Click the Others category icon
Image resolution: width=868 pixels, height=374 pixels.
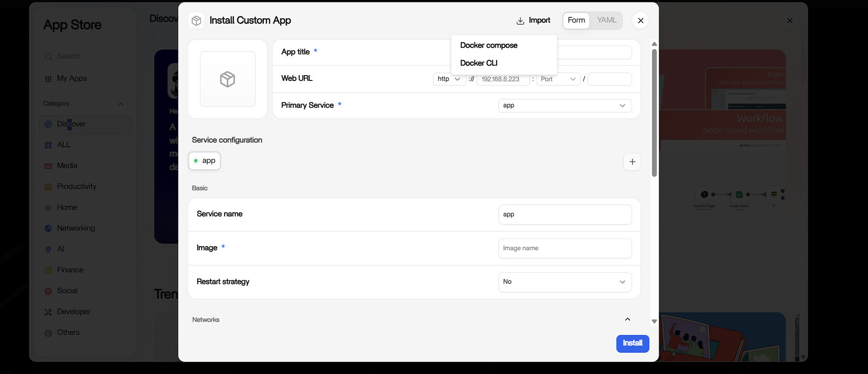(48, 333)
